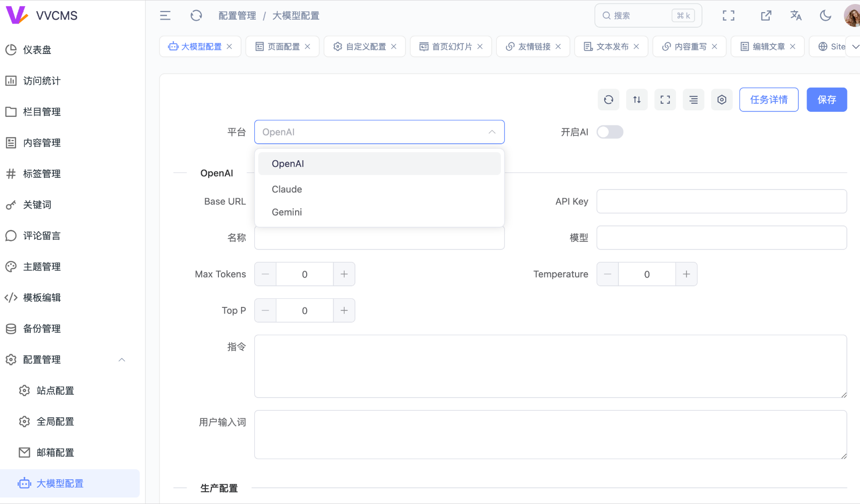Select Gemini in the platform list

pyautogui.click(x=379, y=212)
